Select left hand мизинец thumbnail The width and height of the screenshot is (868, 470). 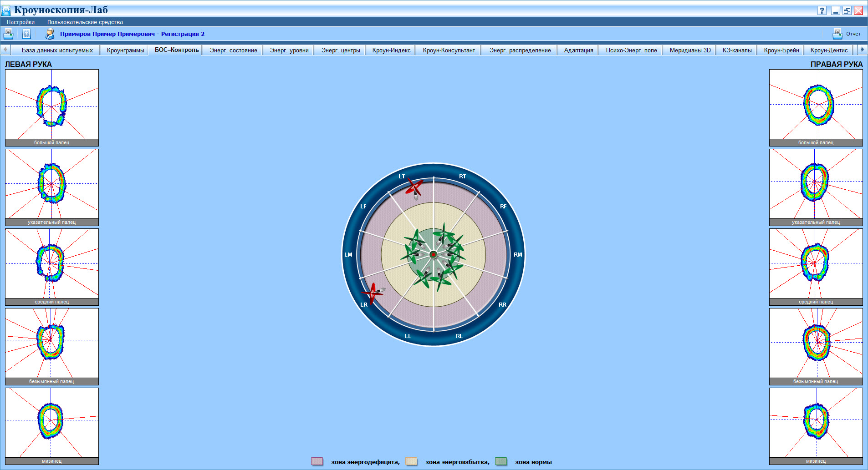point(52,426)
